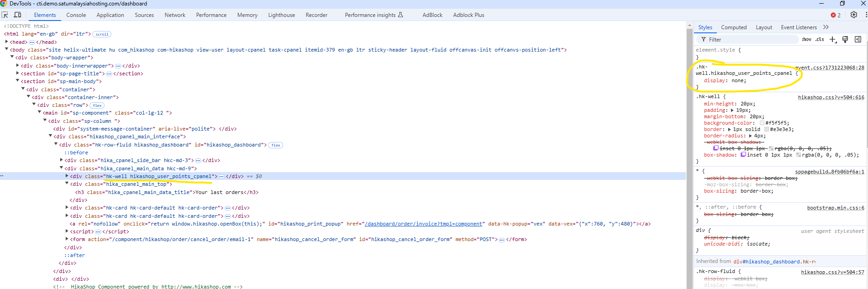Select the main sp-component node
Image resolution: width=868 pixels, height=289 pixels.
click(107, 113)
